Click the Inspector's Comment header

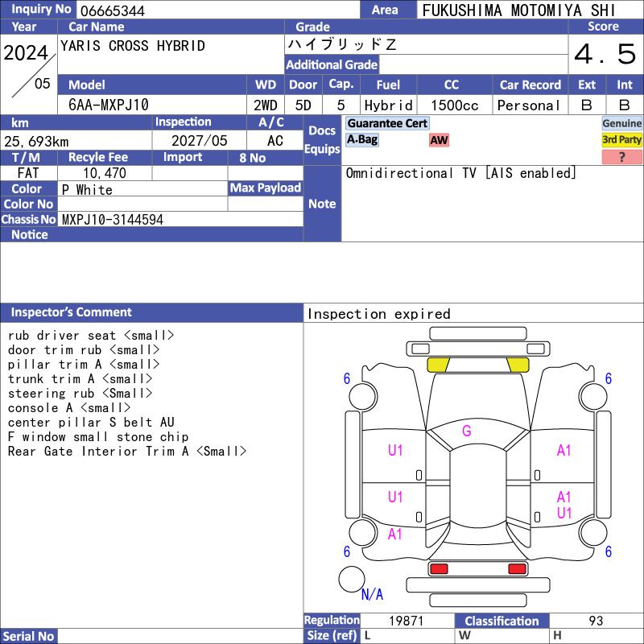[151, 312]
